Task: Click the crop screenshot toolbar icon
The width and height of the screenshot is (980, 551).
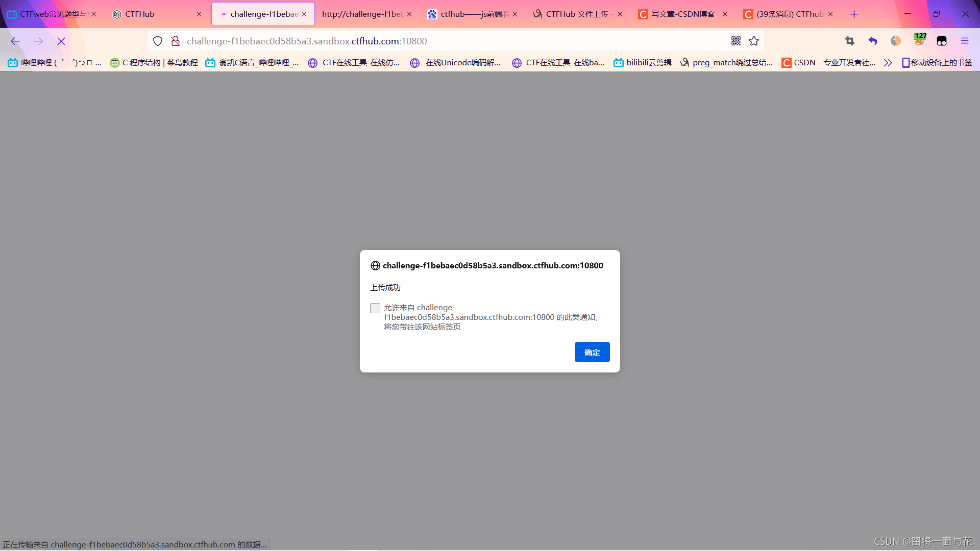Action: tap(850, 41)
